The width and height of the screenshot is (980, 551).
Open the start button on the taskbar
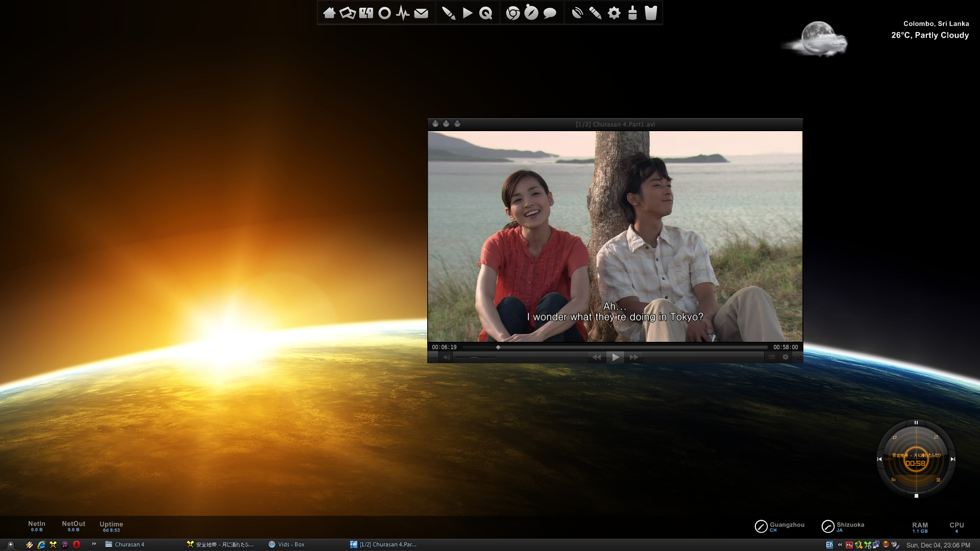[x=10, y=544]
